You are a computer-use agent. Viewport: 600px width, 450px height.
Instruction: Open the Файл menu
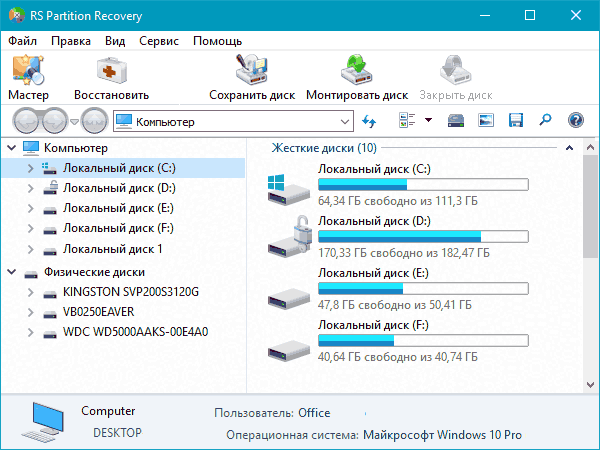click(x=23, y=41)
